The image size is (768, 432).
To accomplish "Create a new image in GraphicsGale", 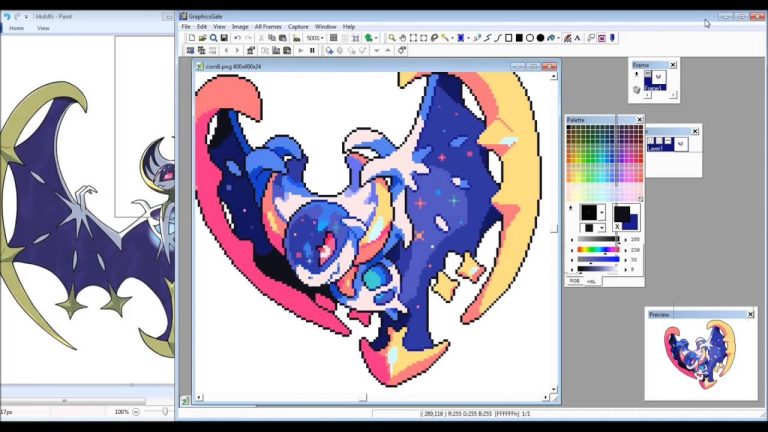I will click(192, 38).
